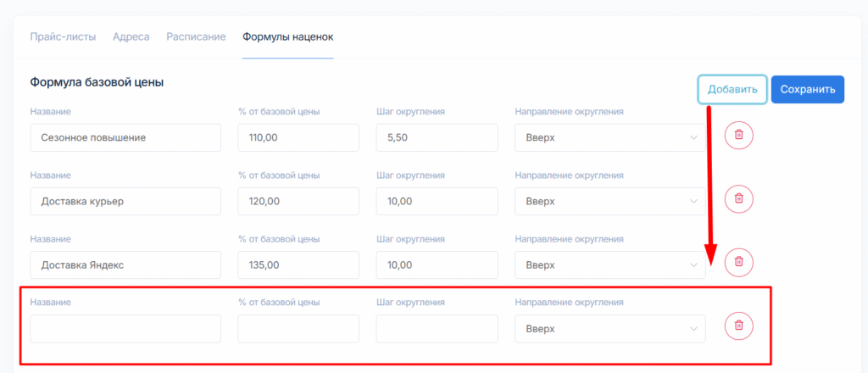The width and height of the screenshot is (868, 373).
Task: Delete the empty new formula row
Action: point(738,326)
